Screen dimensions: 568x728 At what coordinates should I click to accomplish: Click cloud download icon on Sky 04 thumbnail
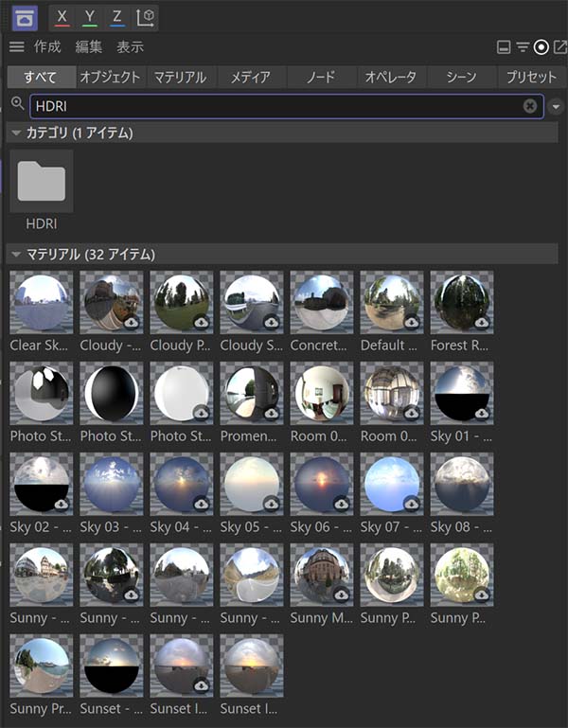coord(202,505)
